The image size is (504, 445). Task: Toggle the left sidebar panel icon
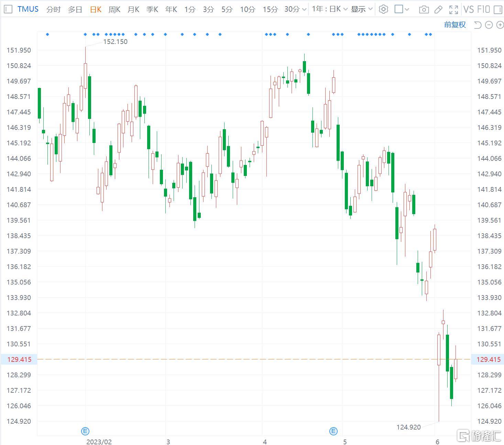point(8,9)
